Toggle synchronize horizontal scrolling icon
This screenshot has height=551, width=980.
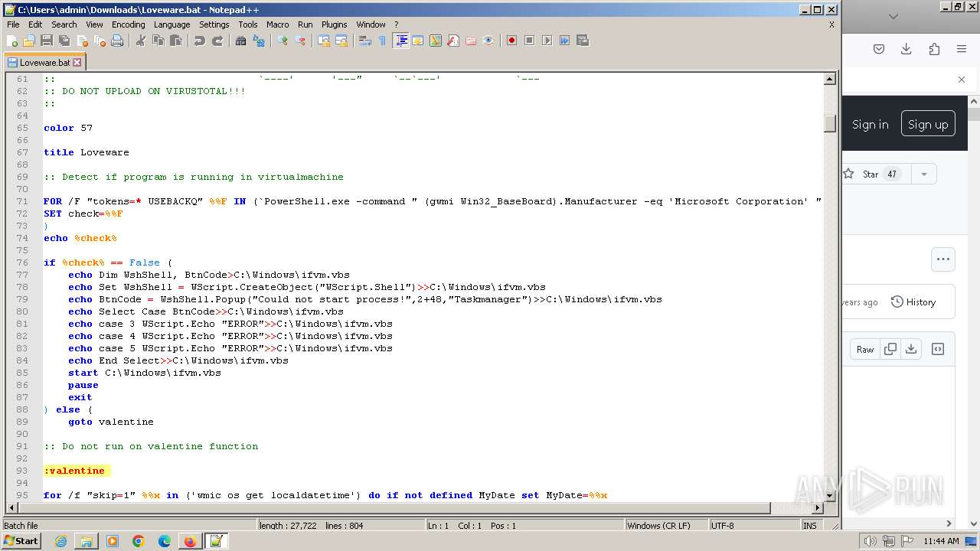(x=341, y=41)
